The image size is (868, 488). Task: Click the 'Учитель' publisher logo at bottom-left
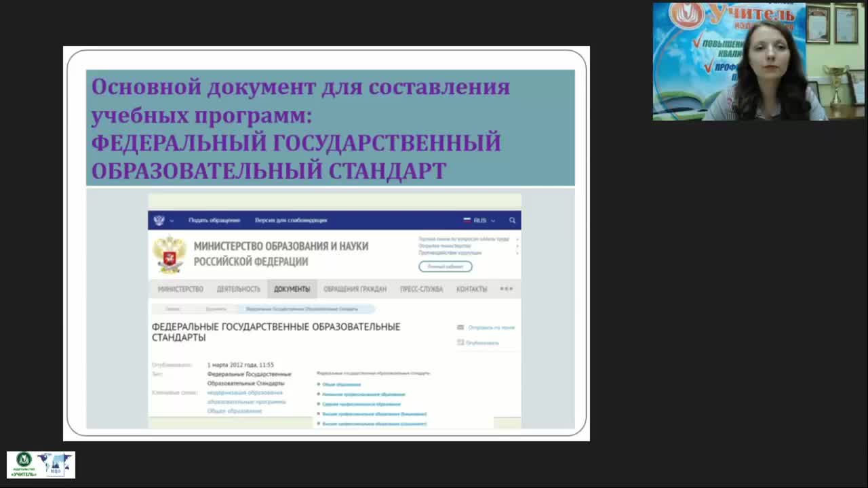tap(24, 464)
